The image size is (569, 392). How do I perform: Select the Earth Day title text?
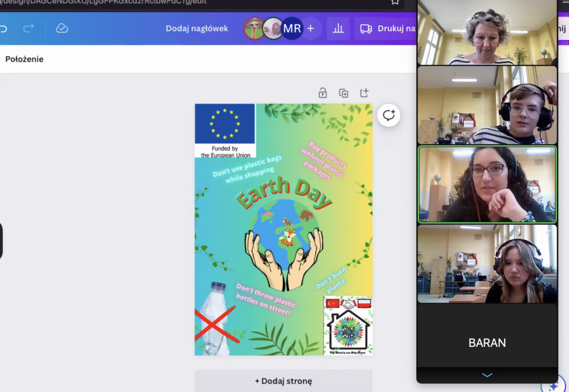(283, 195)
